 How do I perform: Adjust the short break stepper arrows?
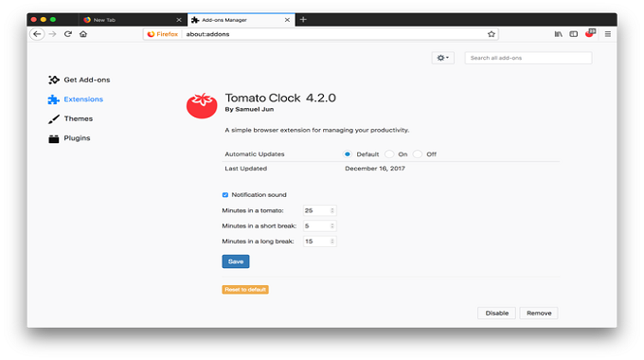[332, 226]
